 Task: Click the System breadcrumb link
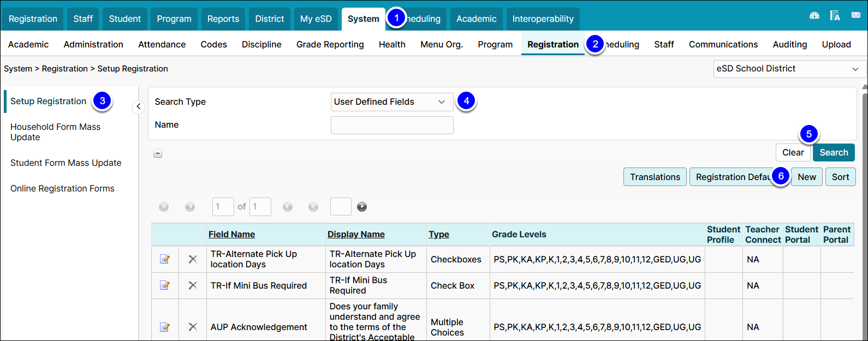[18, 69]
